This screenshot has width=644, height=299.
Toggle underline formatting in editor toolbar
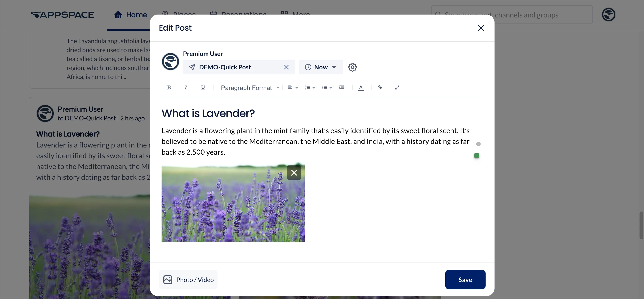[x=203, y=88]
